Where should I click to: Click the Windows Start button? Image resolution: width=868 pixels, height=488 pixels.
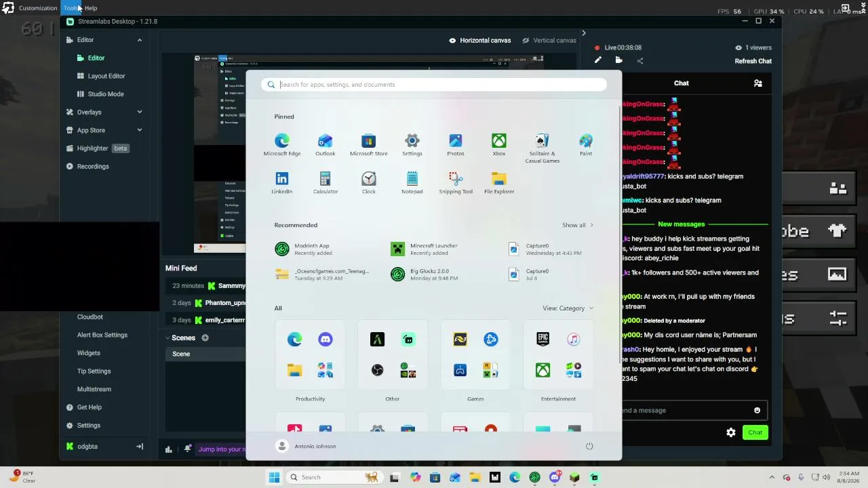coord(274,477)
